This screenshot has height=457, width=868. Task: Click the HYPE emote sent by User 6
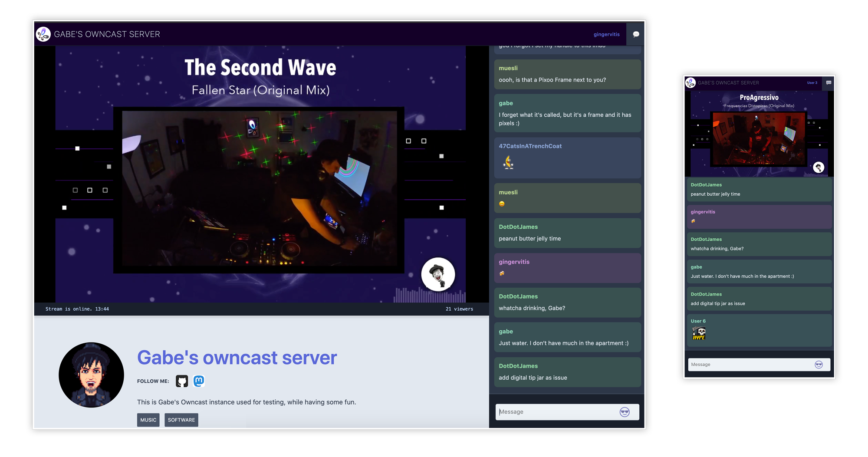pos(699,334)
